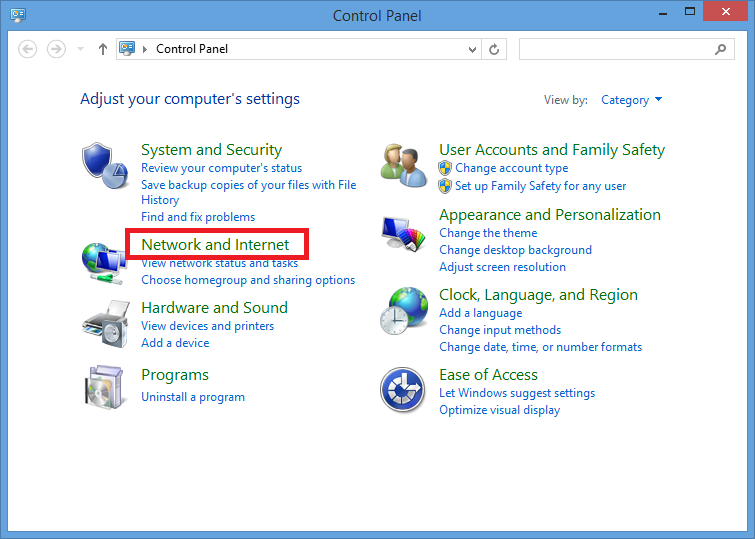Viewport: 755px width, 539px height.
Task: Click shield icon beside Change account type
Action: 445,168
